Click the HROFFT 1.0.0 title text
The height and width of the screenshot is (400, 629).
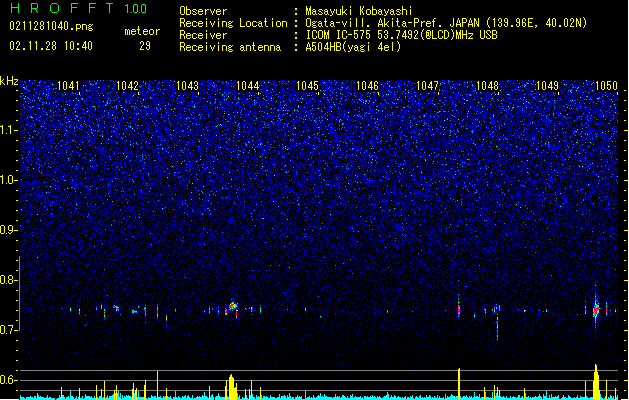(x=78, y=8)
